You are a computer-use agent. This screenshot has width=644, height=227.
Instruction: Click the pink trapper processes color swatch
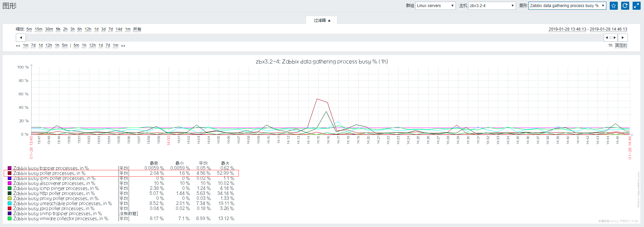[10, 168]
